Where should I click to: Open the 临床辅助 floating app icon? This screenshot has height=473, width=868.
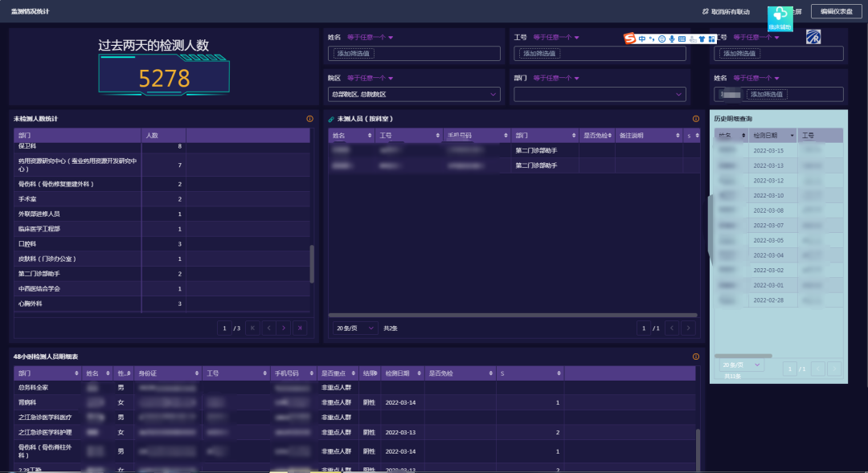point(780,18)
